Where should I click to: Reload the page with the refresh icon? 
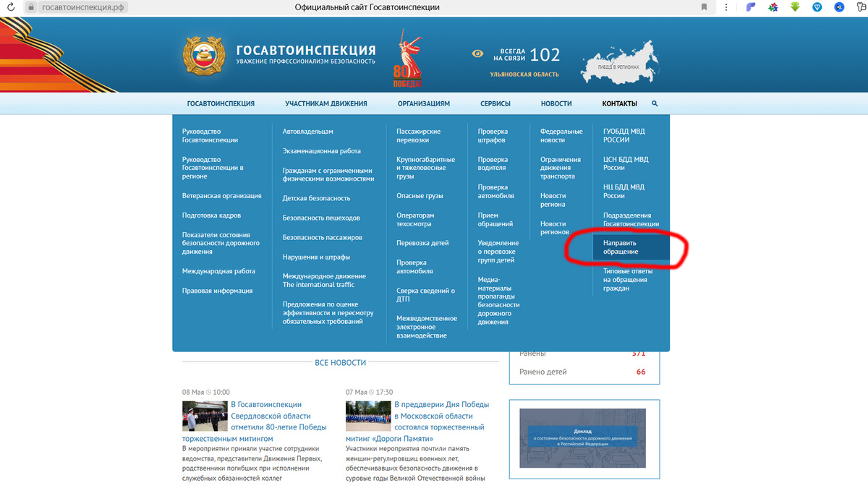(x=11, y=7)
